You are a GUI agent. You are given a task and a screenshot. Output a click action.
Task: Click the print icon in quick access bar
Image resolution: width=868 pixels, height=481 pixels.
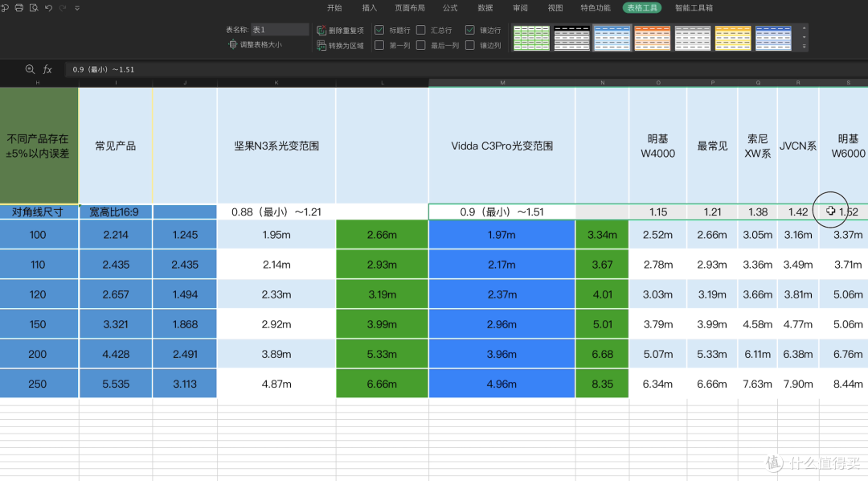(18, 8)
